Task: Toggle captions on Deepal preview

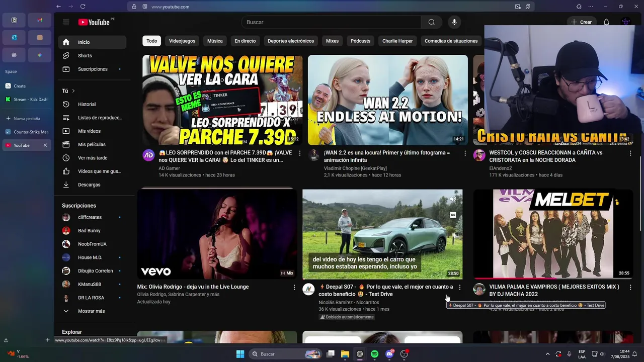Action: click(453, 215)
